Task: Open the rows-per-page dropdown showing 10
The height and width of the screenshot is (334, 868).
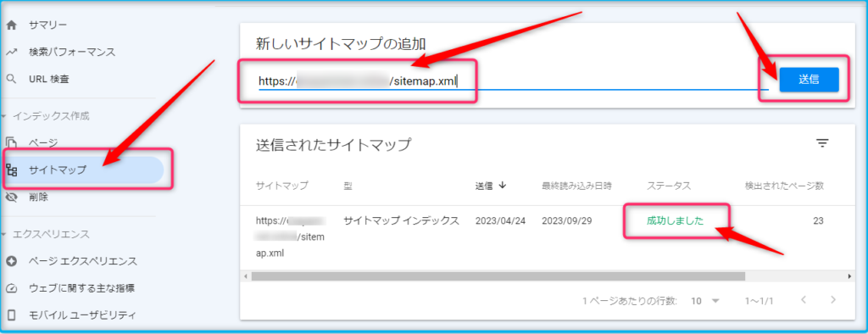Action: point(704,301)
